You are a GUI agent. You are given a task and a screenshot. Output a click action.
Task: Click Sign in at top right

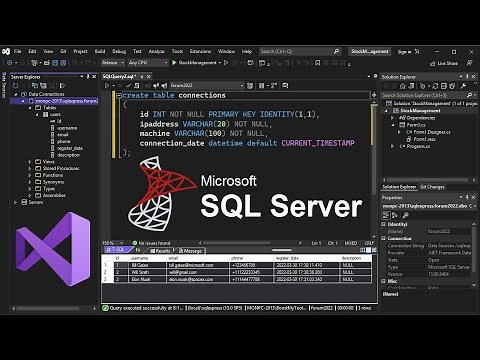coord(404,52)
